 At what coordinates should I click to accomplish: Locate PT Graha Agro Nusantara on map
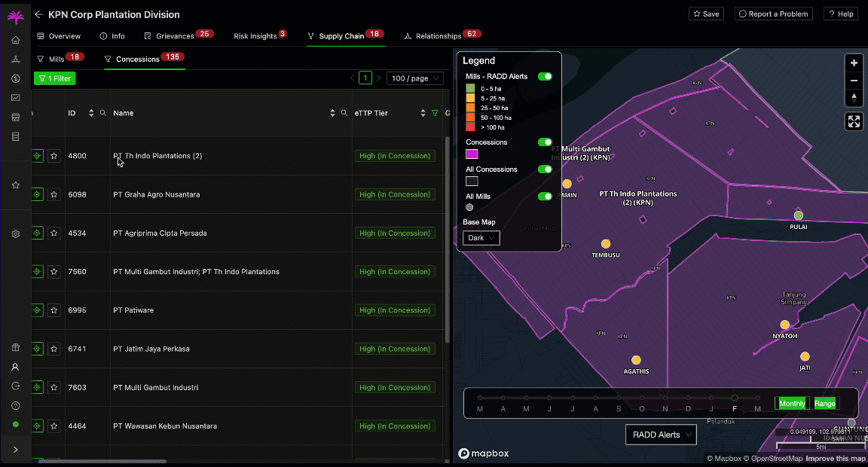coord(37,194)
